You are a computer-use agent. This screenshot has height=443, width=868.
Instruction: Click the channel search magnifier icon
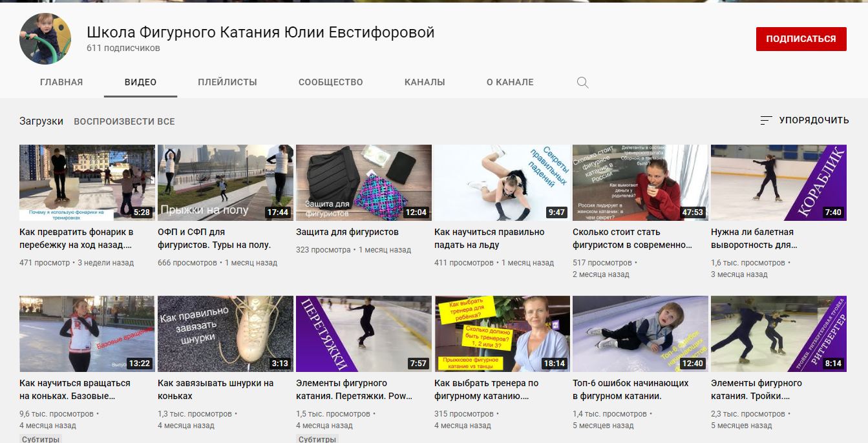point(582,83)
